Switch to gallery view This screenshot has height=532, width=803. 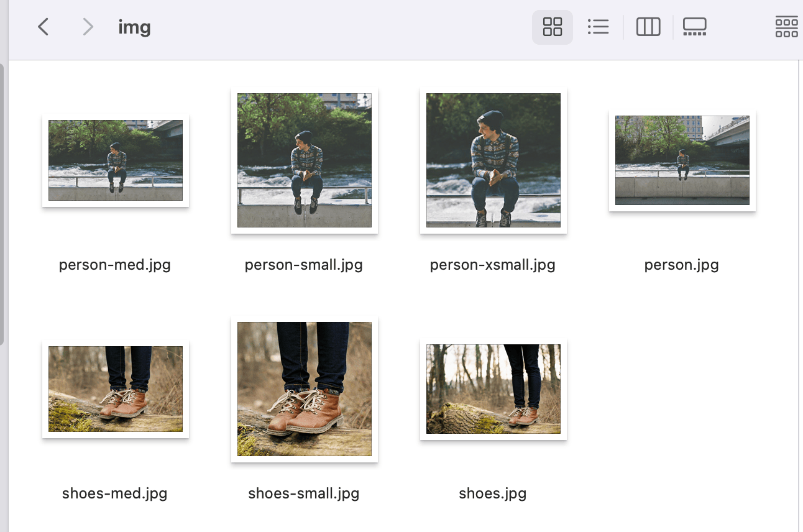tap(694, 27)
